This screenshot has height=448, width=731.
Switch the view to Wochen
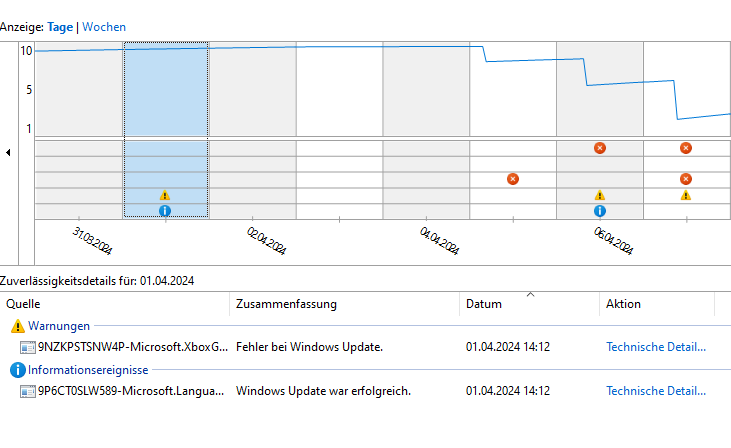(x=104, y=27)
